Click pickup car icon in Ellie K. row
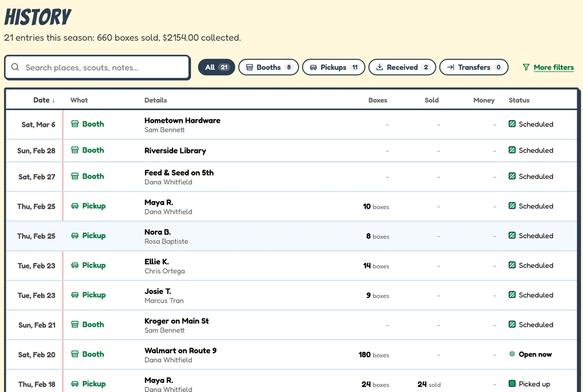Image resolution: width=583 pixels, height=392 pixels. pos(75,265)
